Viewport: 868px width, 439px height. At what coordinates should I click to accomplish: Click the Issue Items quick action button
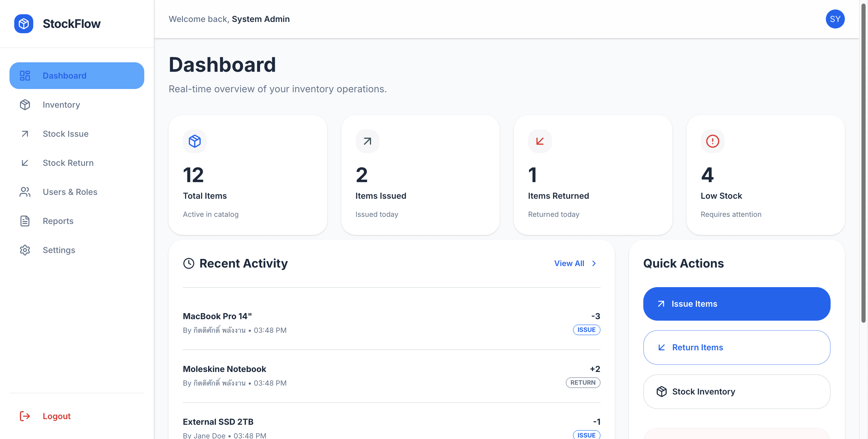click(x=736, y=304)
